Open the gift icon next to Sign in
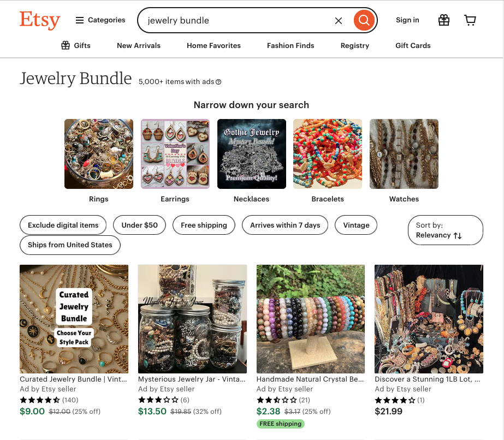The height and width of the screenshot is (440, 504). 444,20
